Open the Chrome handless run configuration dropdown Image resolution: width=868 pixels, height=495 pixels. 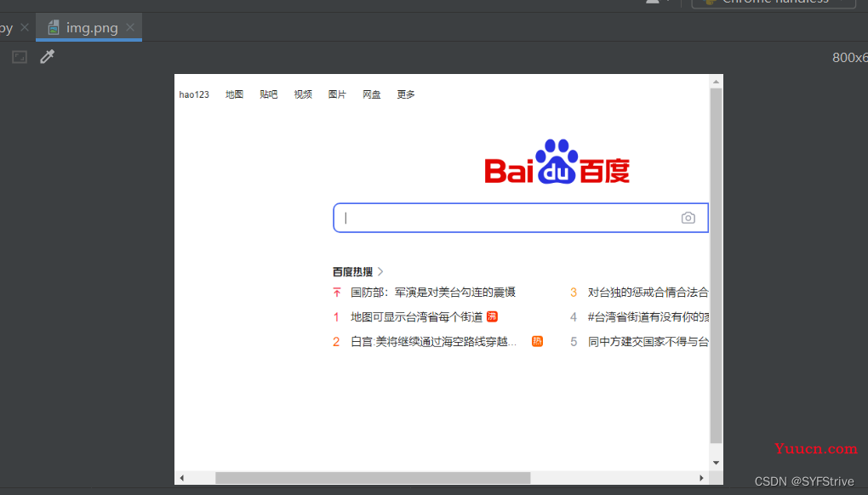tap(774, 3)
